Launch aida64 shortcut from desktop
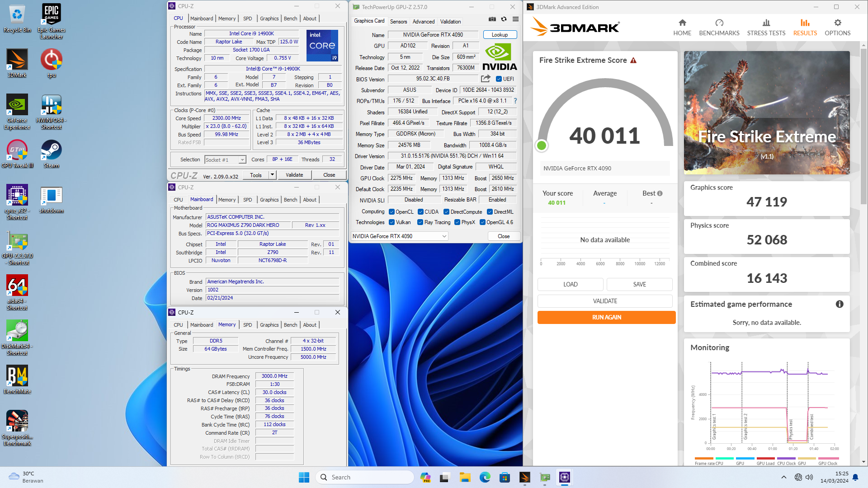The height and width of the screenshot is (488, 868). [17, 292]
